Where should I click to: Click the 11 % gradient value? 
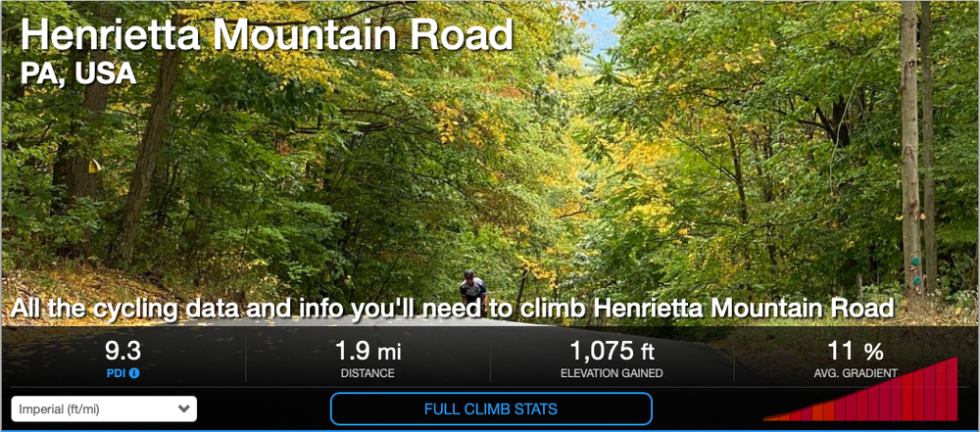[x=855, y=352]
